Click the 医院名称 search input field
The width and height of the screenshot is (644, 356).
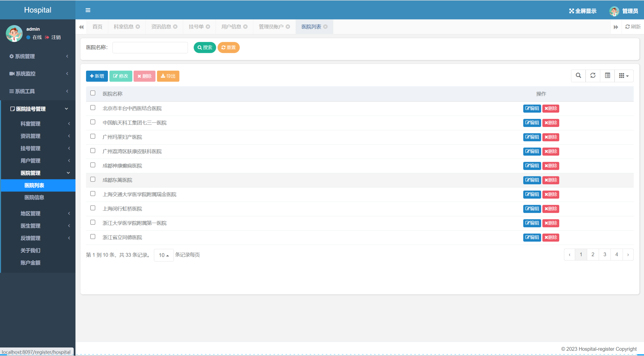(150, 48)
